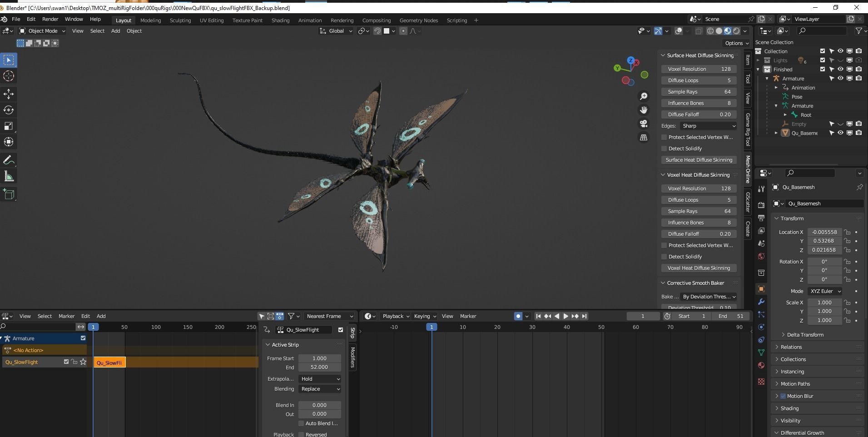Open the File menu
Viewport: 868px width, 437px height.
coord(16,19)
